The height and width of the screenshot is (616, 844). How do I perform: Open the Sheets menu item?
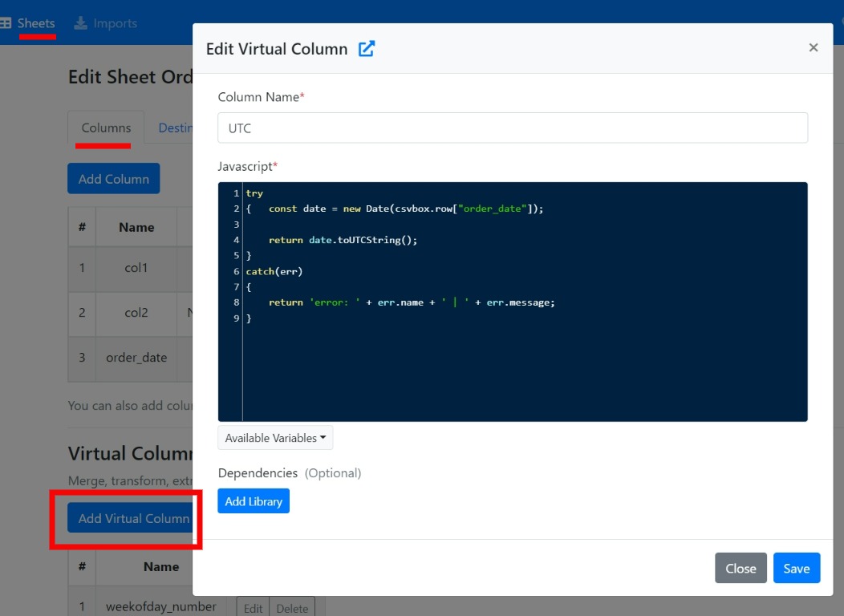click(36, 23)
